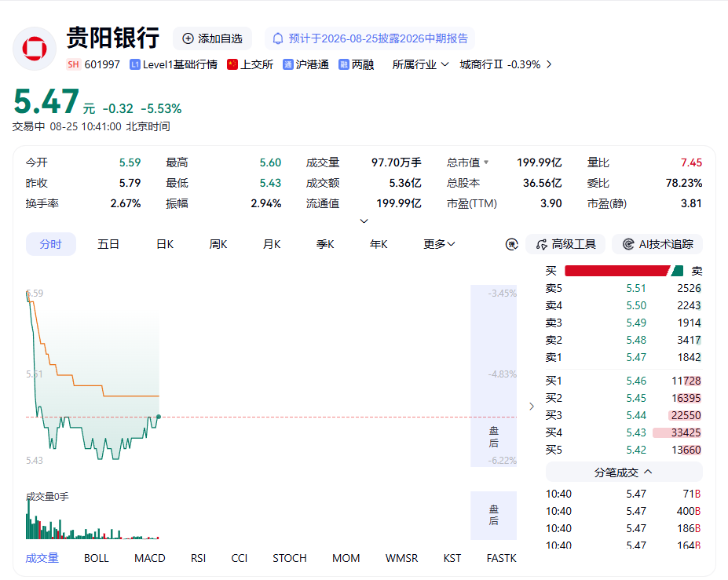728x580 pixels.
Task: Open the 更多 chart period dropdown
Action: pos(439,244)
